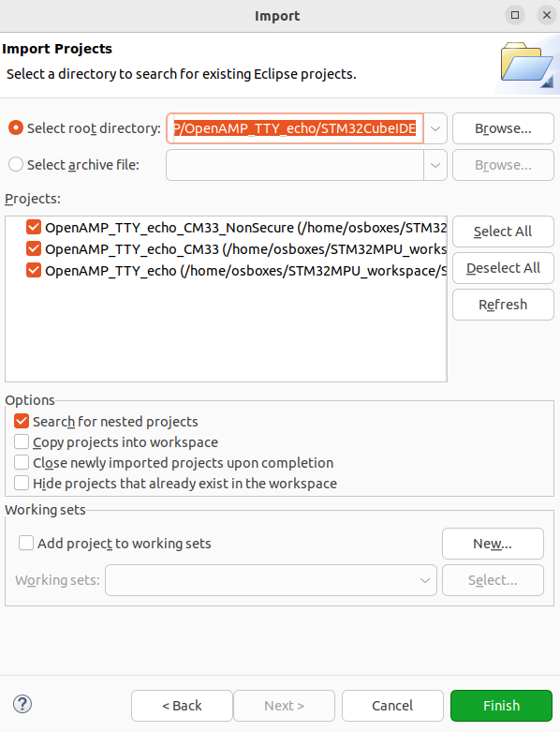The height and width of the screenshot is (732, 560).
Task: Click Browse next to root directory
Action: coord(503,128)
